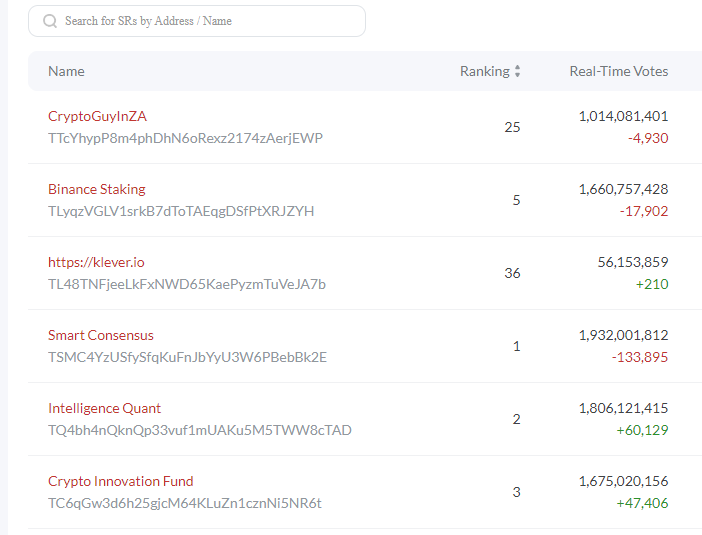Click vote count 1,014,081,401
Viewport: 702px width, 535px height.
coord(623,116)
